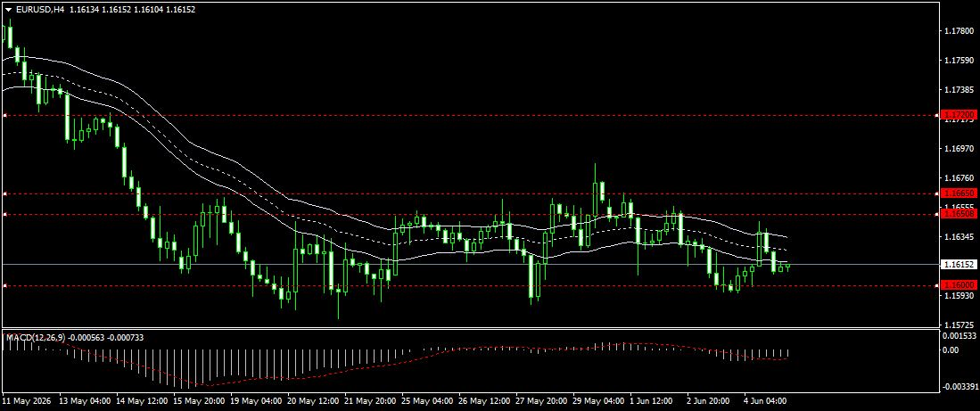Select the red 1.16000 price level tag
The image size is (980, 411).
coord(957,285)
